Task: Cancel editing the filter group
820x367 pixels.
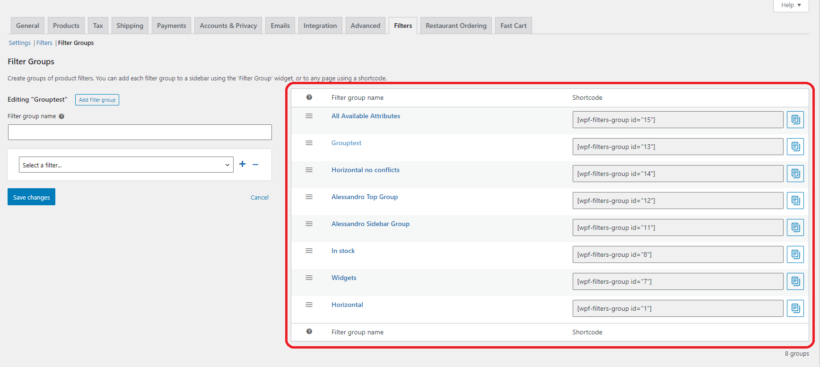Action: (259, 198)
